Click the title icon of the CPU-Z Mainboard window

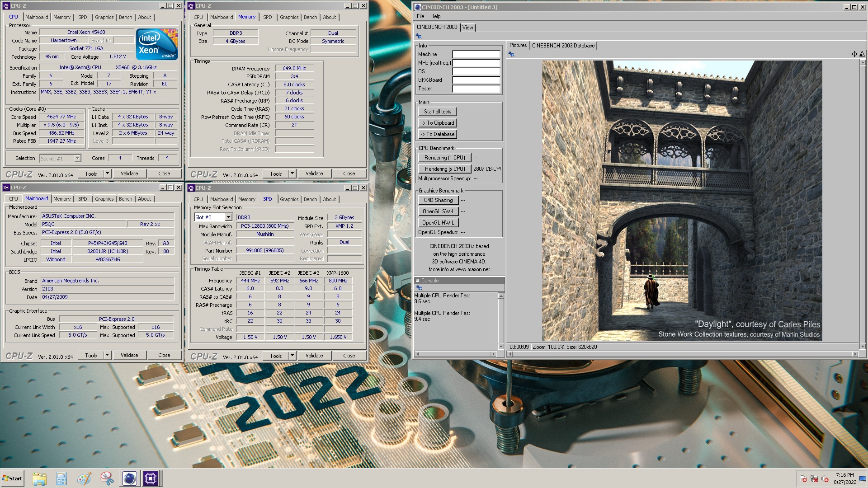click(6, 188)
